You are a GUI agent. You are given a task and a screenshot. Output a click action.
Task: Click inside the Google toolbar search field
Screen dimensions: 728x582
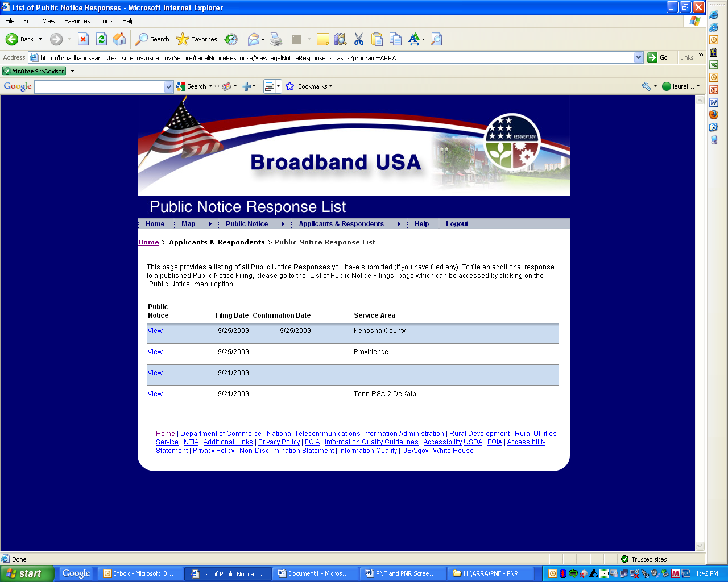100,86
